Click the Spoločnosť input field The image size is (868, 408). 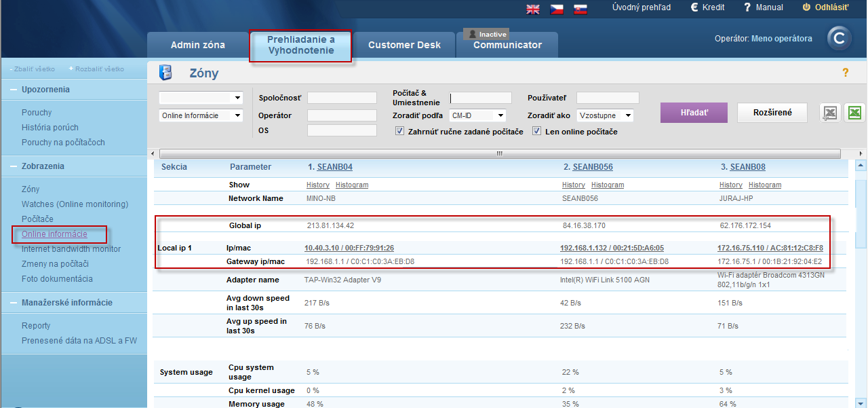pyautogui.click(x=342, y=98)
